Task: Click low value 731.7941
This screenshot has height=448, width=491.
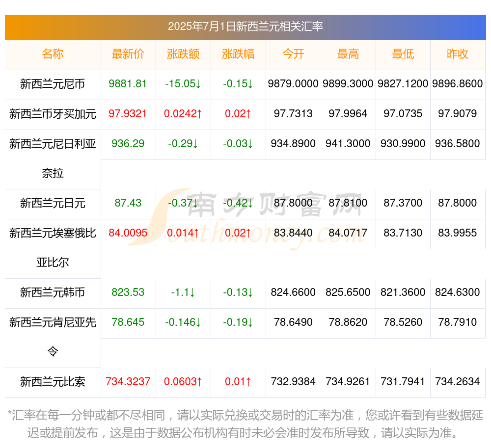Action: [x=403, y=382]
